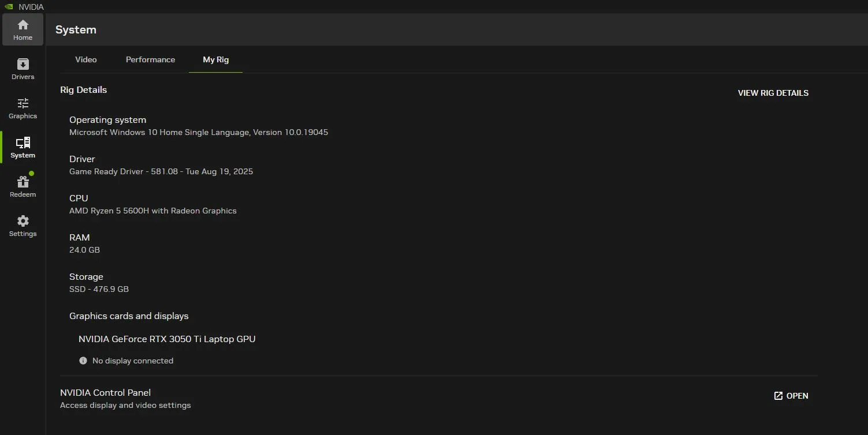
Task: Open the Graphics settings sliders icon
Action: 23,103
